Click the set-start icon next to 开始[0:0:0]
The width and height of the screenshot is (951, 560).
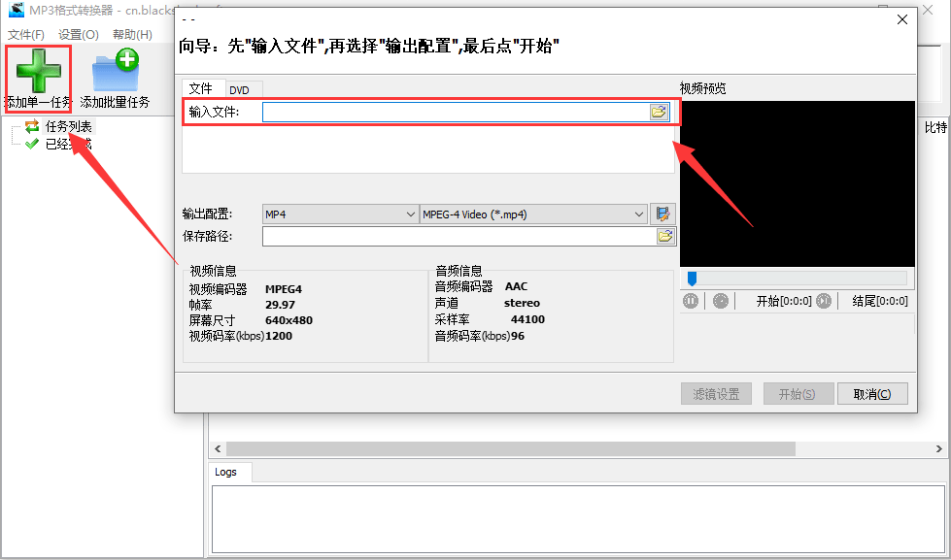click(825, 301)
